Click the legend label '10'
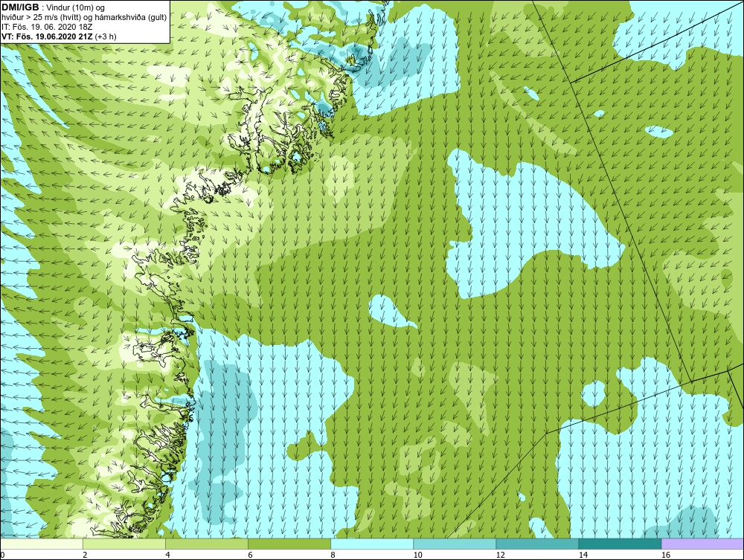 [417, 556]
